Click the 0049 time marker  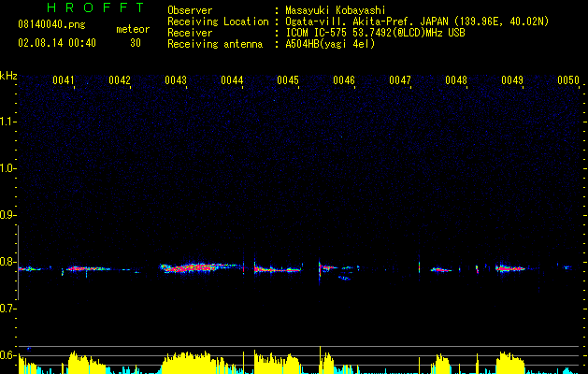point(512,80)
